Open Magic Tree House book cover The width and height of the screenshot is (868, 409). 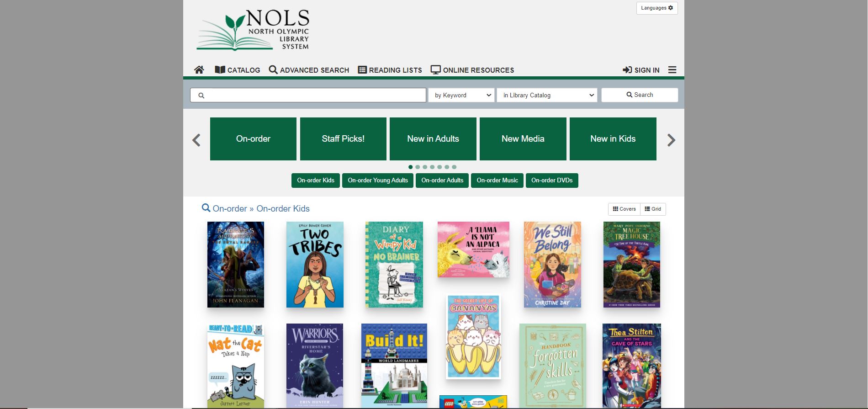pos(632,265)
